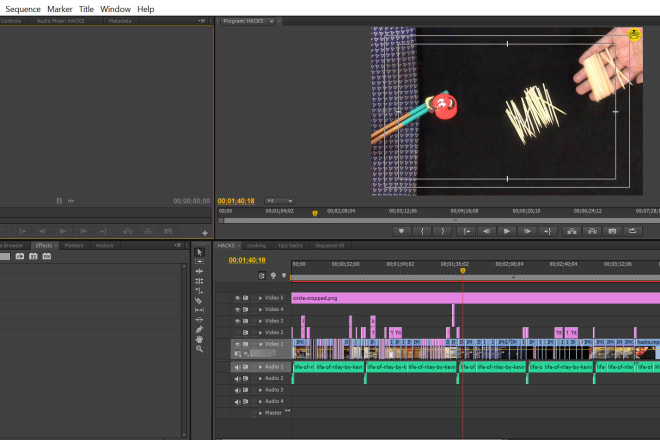This screenshot has height=440, width=660.
Task: Open the Window menu
Action: tap(115, 9)
